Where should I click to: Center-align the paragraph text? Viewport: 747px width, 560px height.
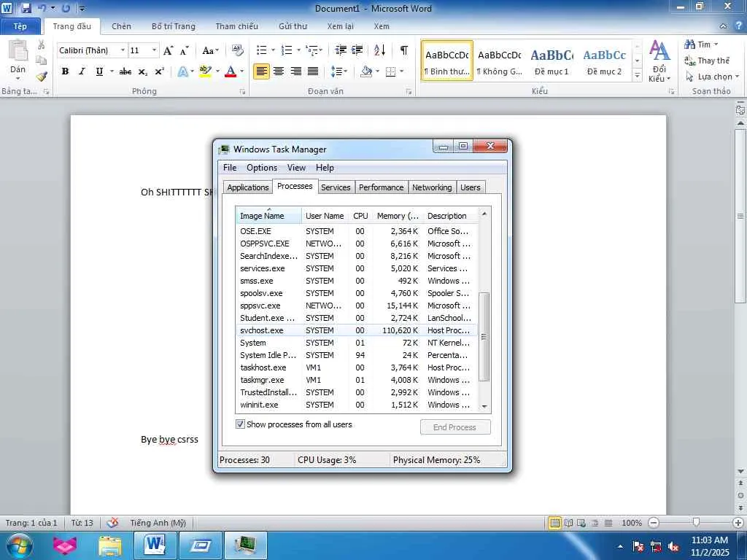[x=279, y=71]
